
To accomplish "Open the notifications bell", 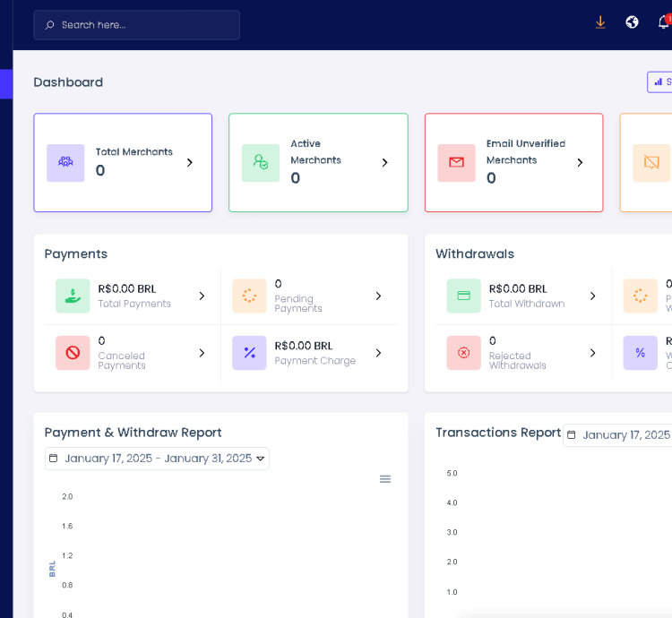I will coord(663,22).
